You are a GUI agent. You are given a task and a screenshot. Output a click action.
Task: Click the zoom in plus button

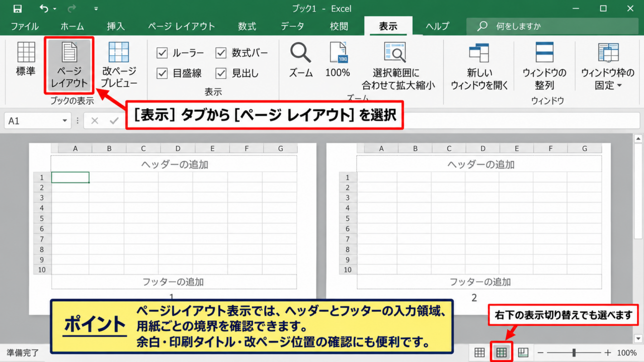tap(608, 353)
